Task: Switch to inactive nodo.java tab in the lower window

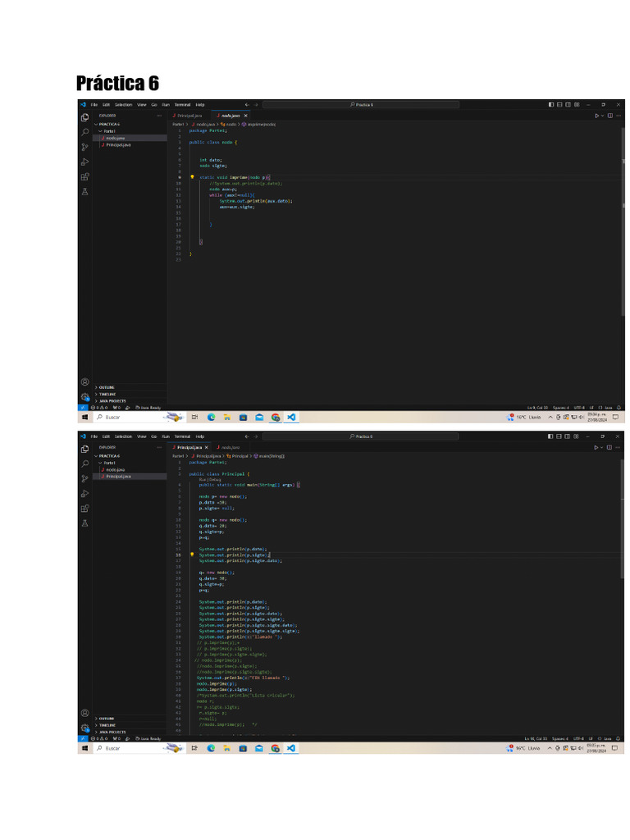Action: pos(229,447)
